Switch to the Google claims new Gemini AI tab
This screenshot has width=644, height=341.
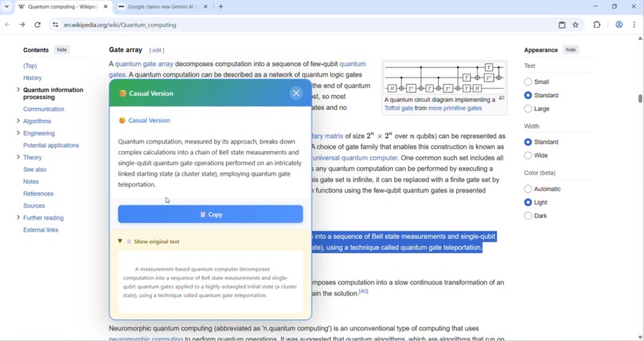tap(163, 6)
